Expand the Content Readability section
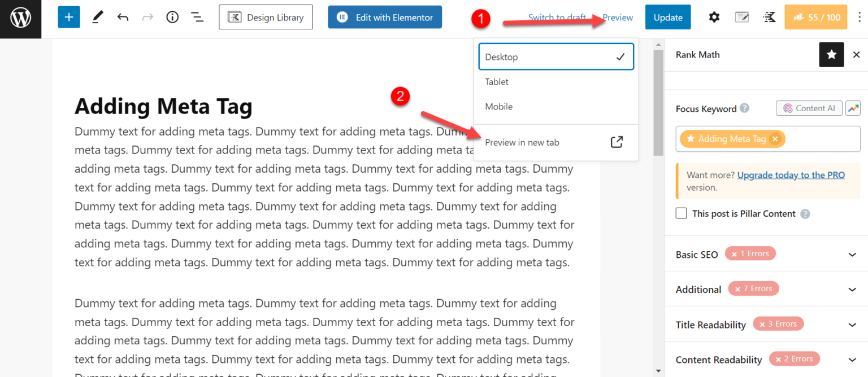 point(766,360)
